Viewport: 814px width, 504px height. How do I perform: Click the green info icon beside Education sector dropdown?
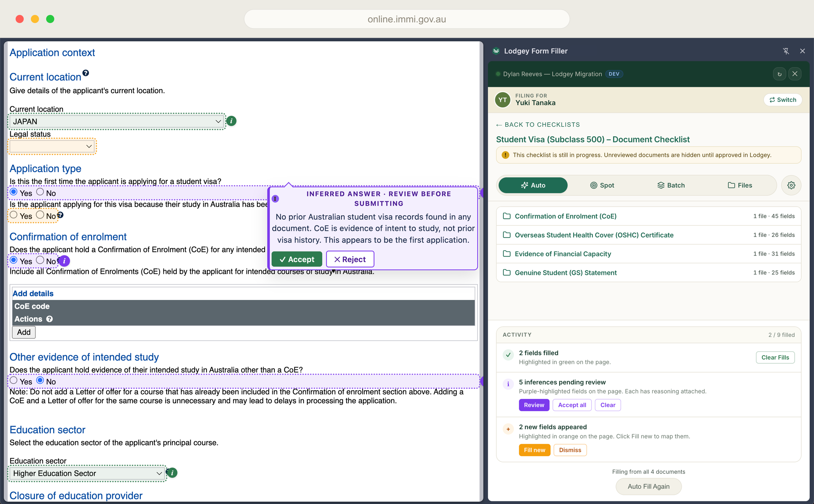(x=172, y=472)
